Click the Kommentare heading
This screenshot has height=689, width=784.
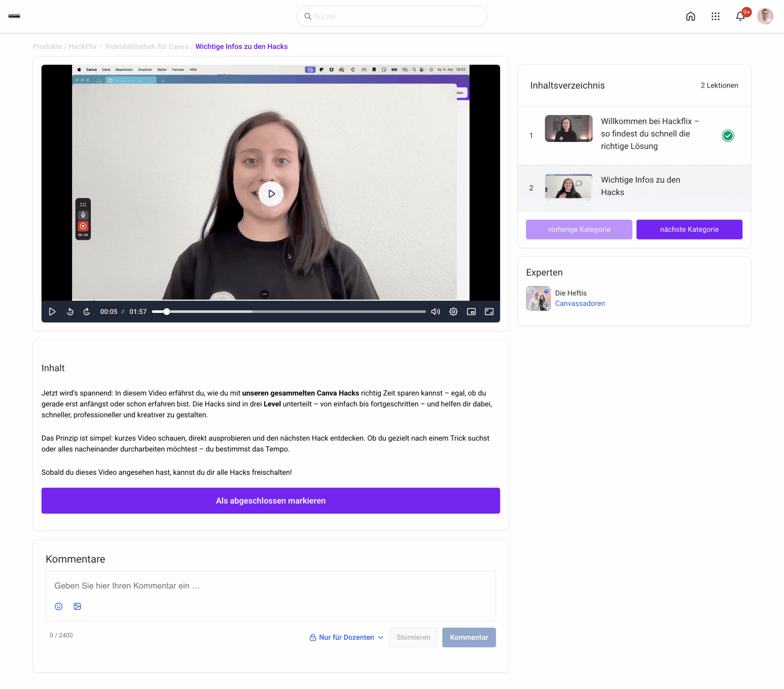tap(75, 559)
